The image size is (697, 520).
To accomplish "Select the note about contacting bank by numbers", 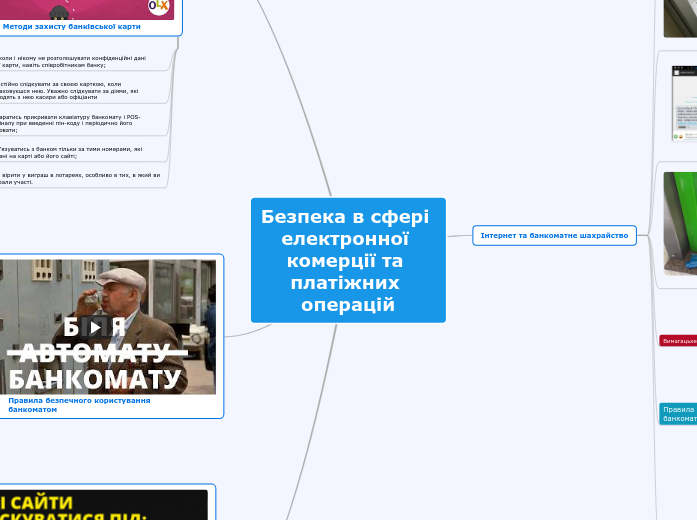I will (70, 152).
